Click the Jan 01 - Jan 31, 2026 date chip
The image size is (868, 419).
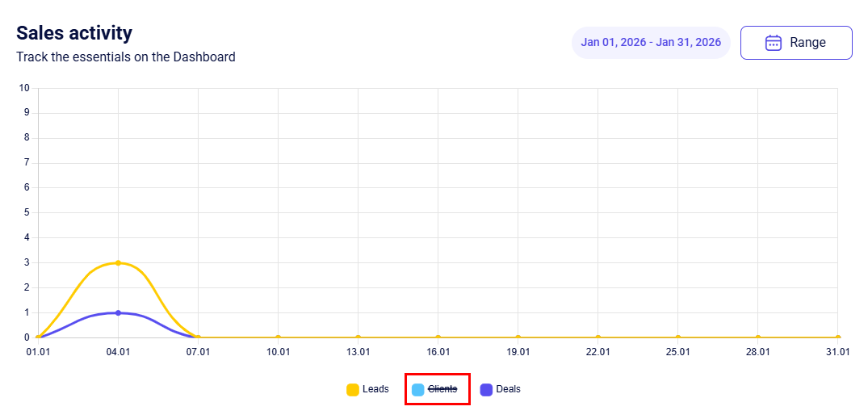click(x=650, y=43)
